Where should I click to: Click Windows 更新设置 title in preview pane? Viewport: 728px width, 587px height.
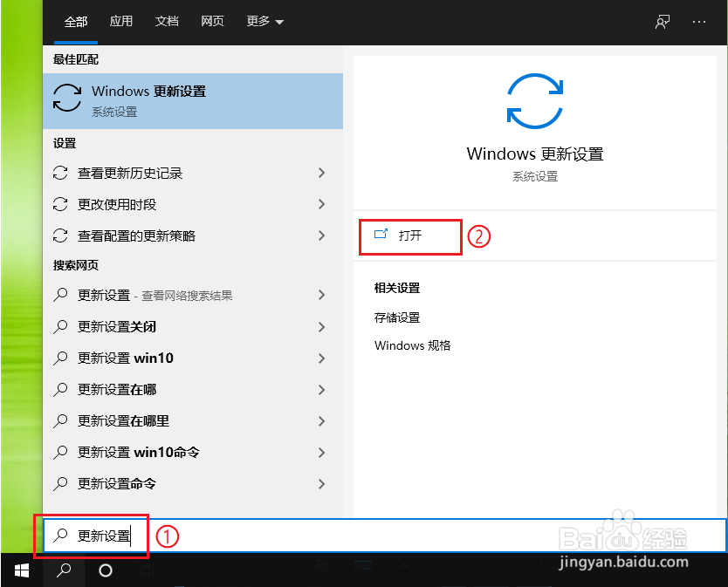tap(535, 154)
